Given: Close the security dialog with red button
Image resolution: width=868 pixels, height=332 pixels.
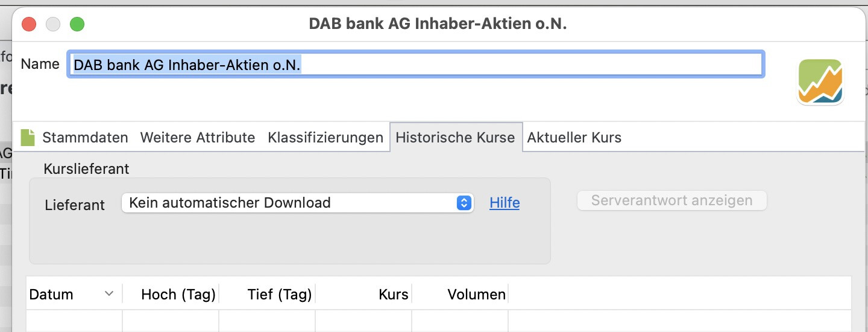Looking at the screenshot, I should 29,24.
